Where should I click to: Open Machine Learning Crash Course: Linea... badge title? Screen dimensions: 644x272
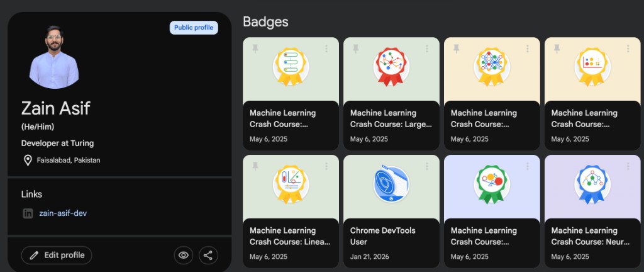(290, 236)
